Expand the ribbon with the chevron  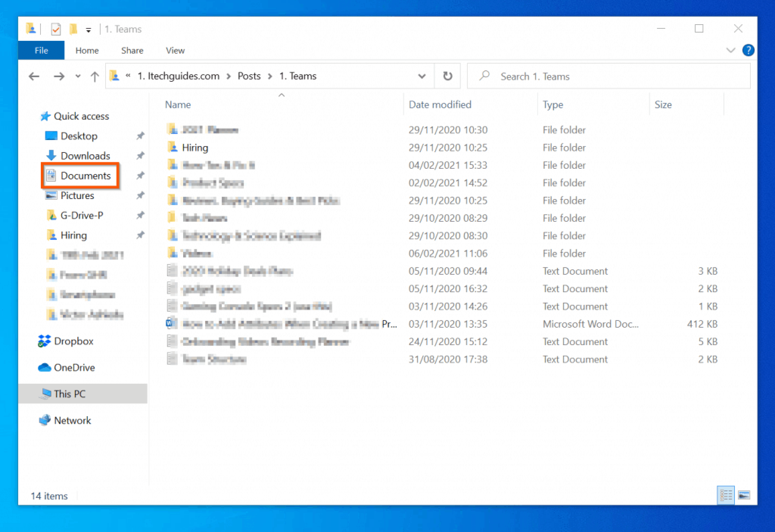[x=731, y=50]
